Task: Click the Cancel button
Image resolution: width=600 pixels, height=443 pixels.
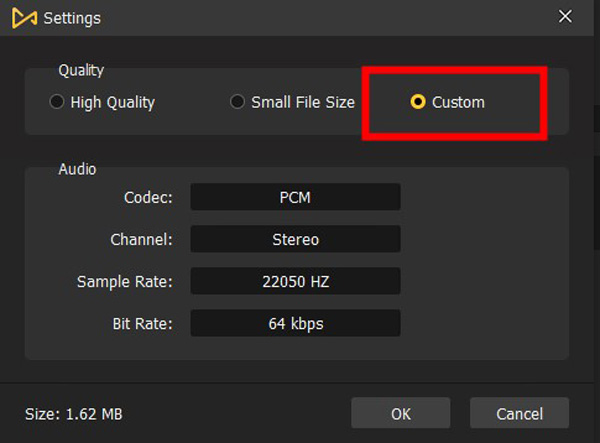Action: point(519,413)
